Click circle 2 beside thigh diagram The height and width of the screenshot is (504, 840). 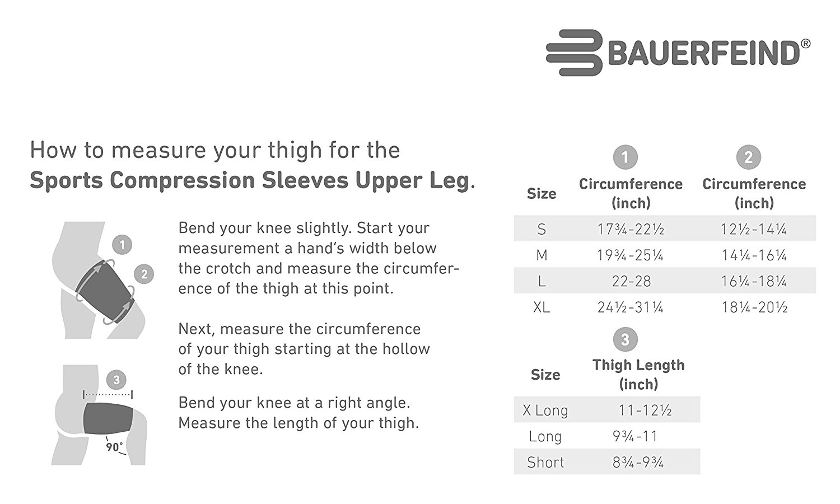point(144,274)
